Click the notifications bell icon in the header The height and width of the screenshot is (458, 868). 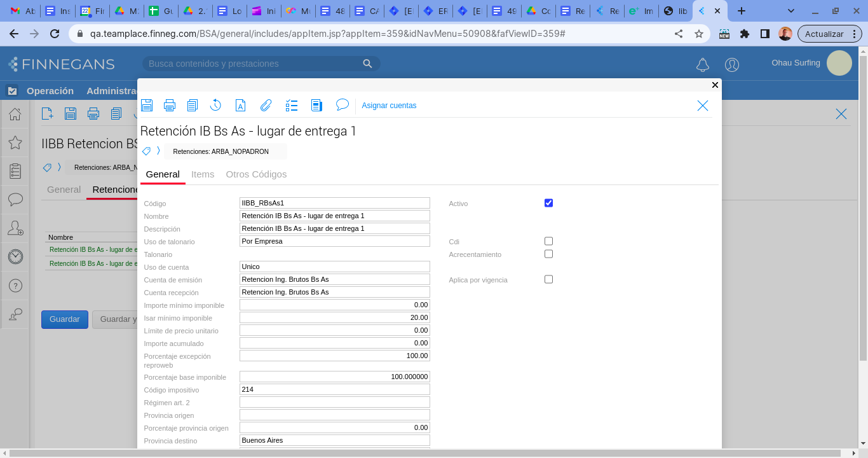703,64
